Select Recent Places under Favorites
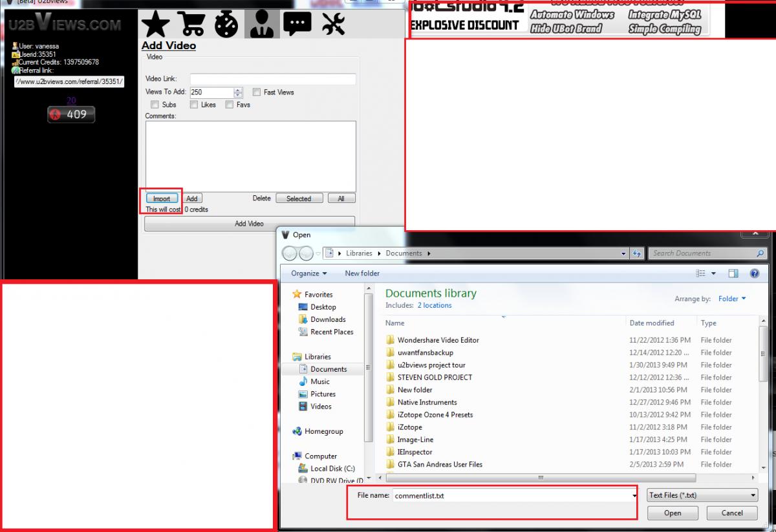Screen dimensions: 776x532 (326, 332)
